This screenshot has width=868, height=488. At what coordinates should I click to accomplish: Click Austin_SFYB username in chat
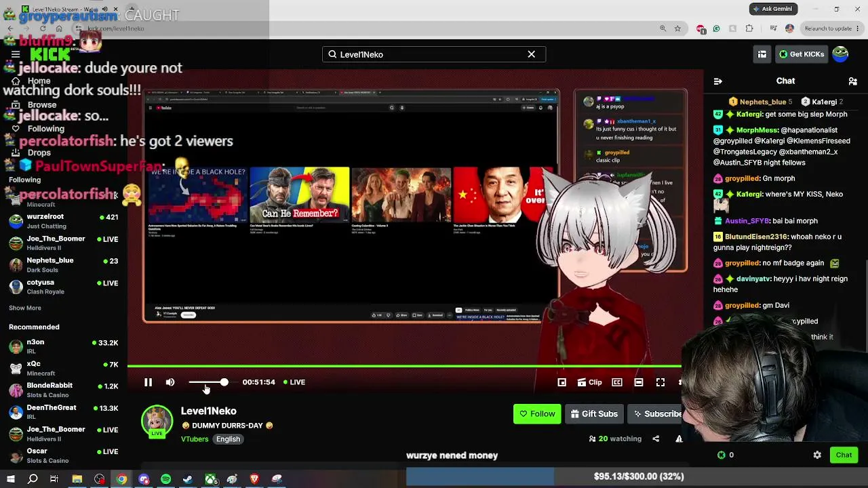[x=747, y=221]
